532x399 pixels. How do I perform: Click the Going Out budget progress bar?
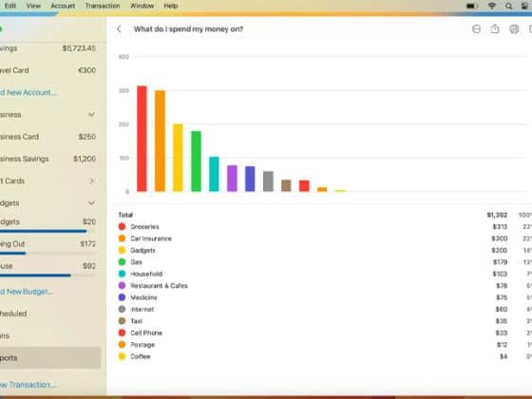click(x=47, y=253)
